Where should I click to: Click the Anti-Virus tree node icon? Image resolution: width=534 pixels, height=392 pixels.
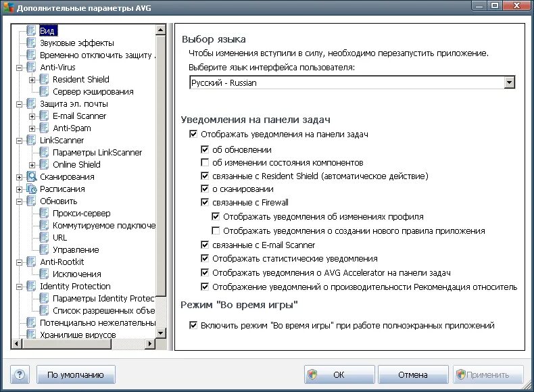tap(31, 67)
